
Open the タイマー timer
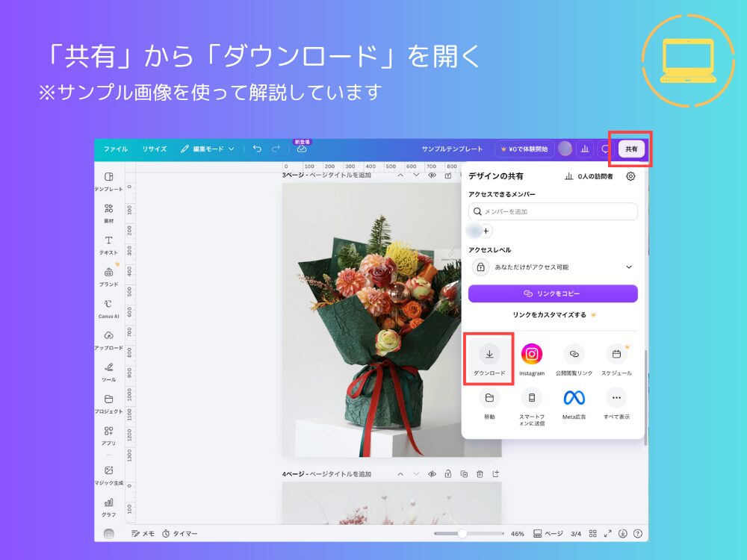pyautogui.click(x=179, y=534)
